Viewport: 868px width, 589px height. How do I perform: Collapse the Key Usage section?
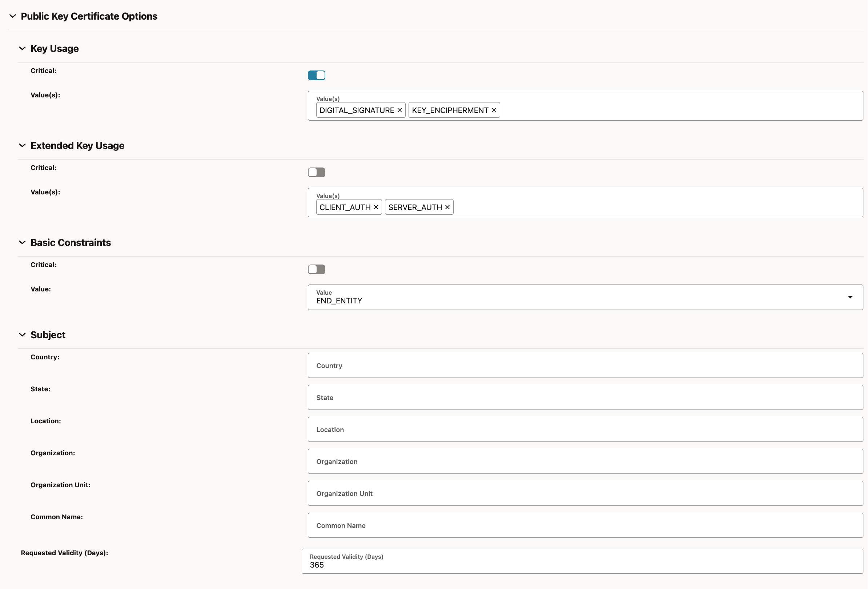pos(22,48)
